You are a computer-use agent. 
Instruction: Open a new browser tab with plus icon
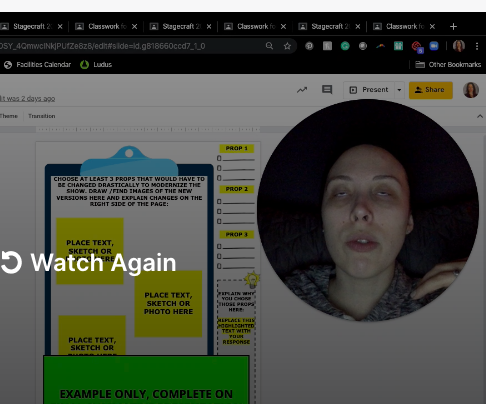pyautogui.click(x=453, y=26)
